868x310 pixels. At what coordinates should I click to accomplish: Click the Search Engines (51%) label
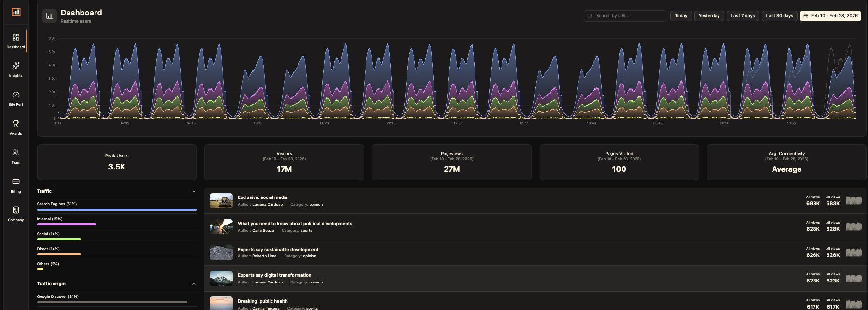click(57, 204)
